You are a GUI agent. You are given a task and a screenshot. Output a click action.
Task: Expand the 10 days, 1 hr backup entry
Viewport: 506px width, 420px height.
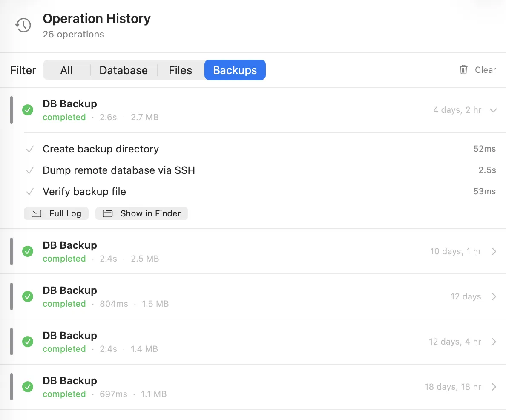pos(494,251)
